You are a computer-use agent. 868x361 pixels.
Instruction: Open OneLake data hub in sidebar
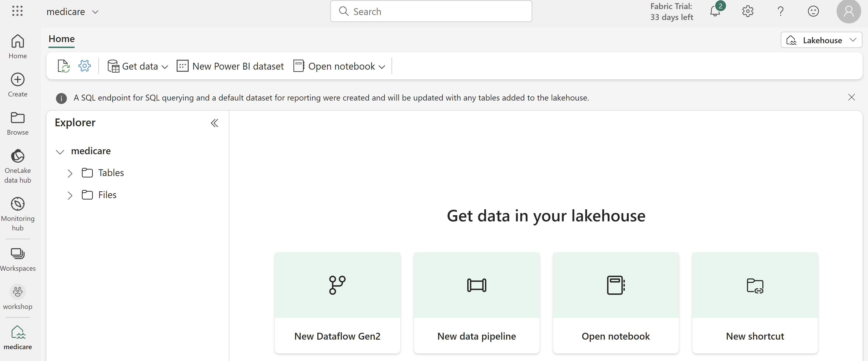tap(18, 166)
